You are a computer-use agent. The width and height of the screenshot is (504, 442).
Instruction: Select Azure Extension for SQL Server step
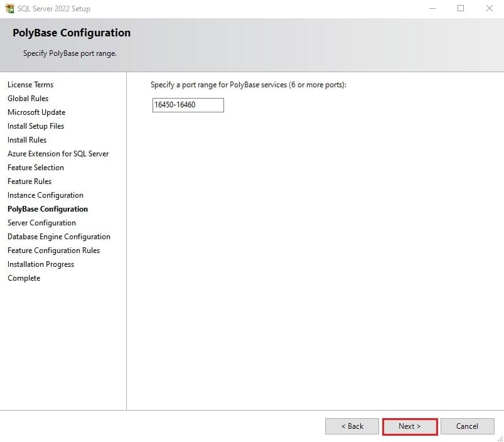[58, 154]
